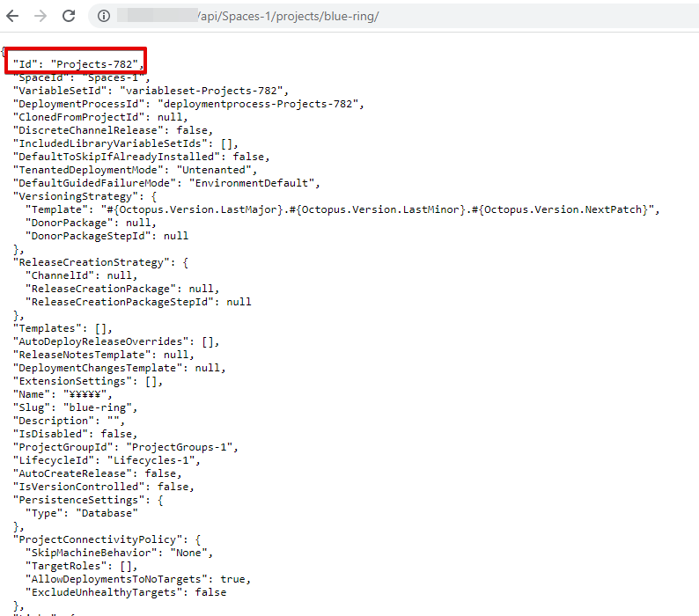Click the "DonorPackage": null line

coord(91,223)
